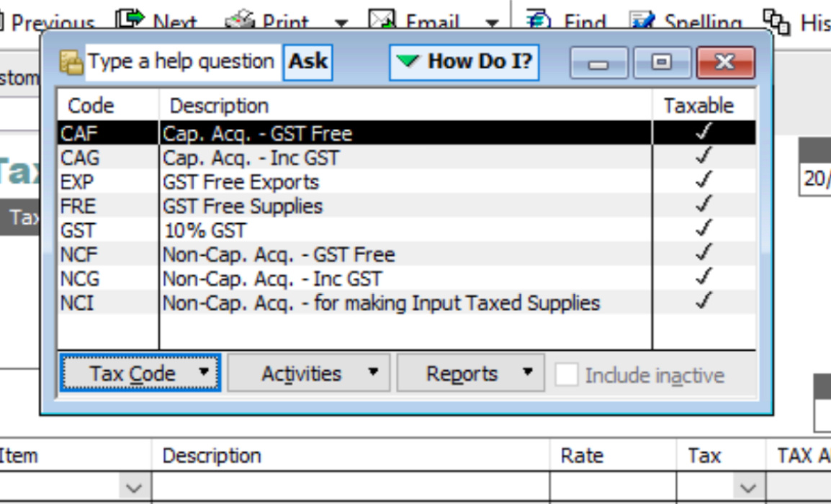This screenshot has height=504, width=831.
Task: Click 'GST Free Supplies' description
Action: coord(242,206)
